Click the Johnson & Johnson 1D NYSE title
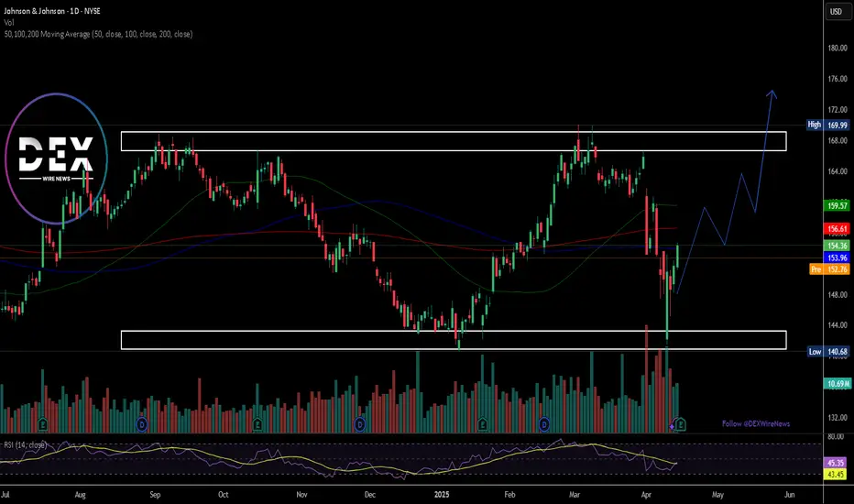The image size is (854, 504). (x=52, y=11)
